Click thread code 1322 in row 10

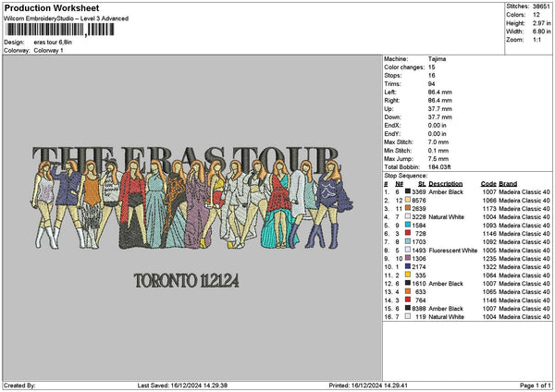pyautogui.click(x=490, y=267)
